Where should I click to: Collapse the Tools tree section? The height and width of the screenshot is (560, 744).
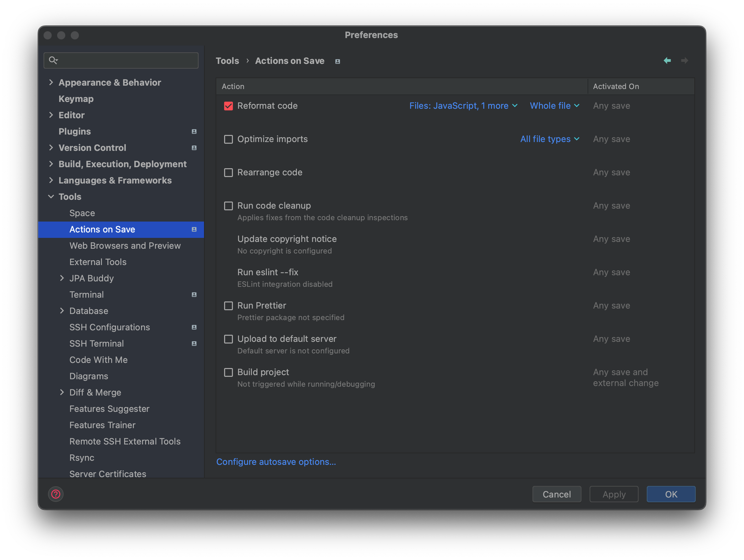[51, 197]
